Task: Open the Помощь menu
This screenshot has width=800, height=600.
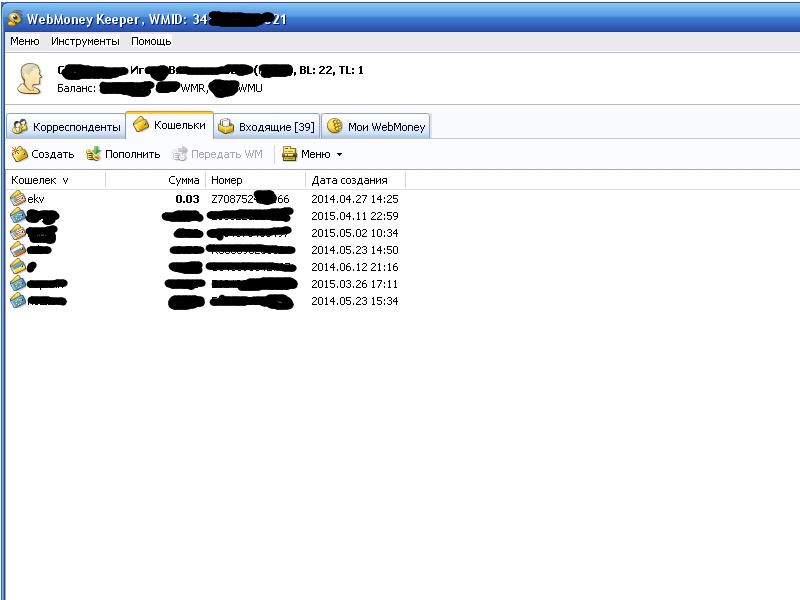Action: click(x=151, y=41)
